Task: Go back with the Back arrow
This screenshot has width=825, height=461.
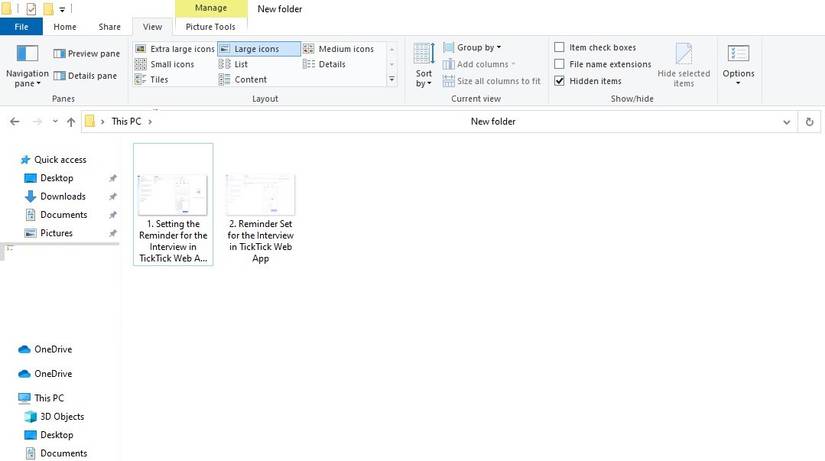Action: click(15, 122)
